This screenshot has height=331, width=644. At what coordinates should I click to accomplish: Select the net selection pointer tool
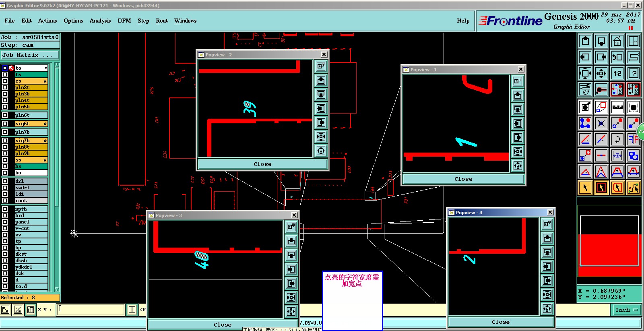click(x=634, y=188)
